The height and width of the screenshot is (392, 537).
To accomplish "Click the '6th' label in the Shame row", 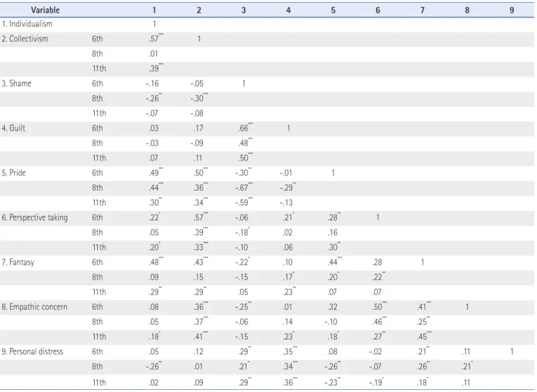I will pos(98,83).
